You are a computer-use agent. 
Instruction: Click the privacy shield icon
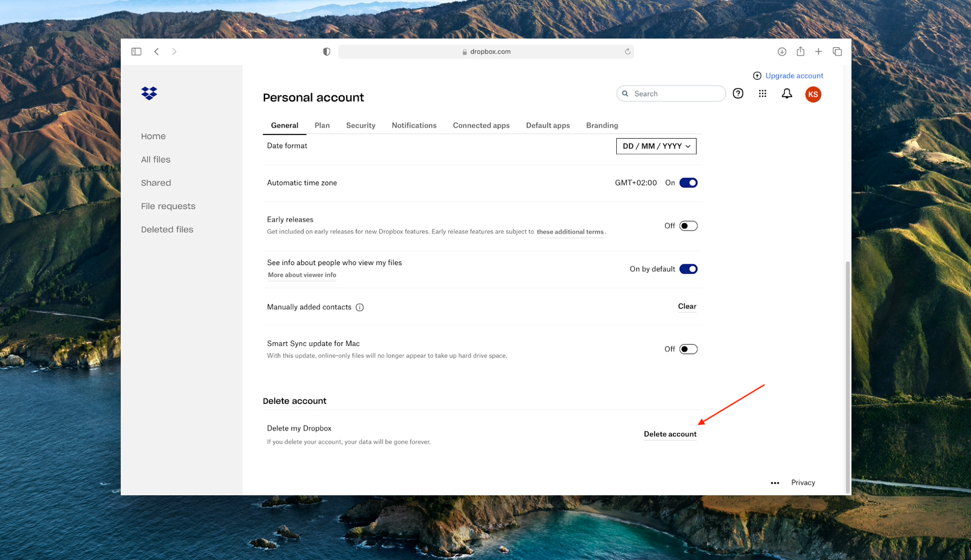click(326, 52)
